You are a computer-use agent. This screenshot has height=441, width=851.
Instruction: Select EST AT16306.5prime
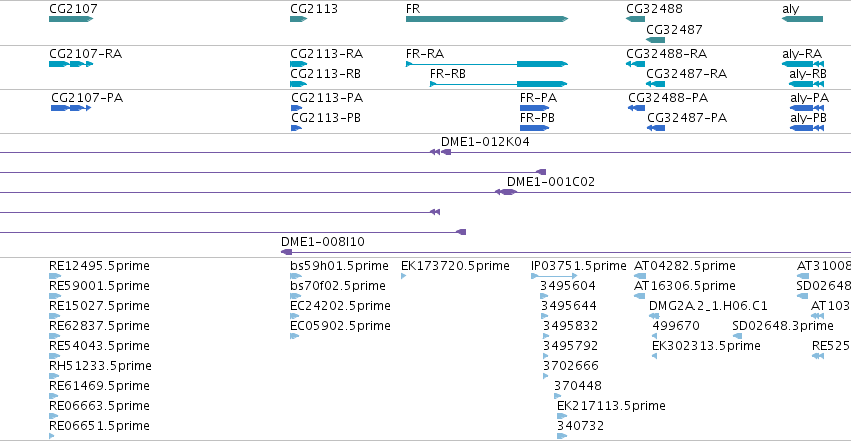point(640,296)
